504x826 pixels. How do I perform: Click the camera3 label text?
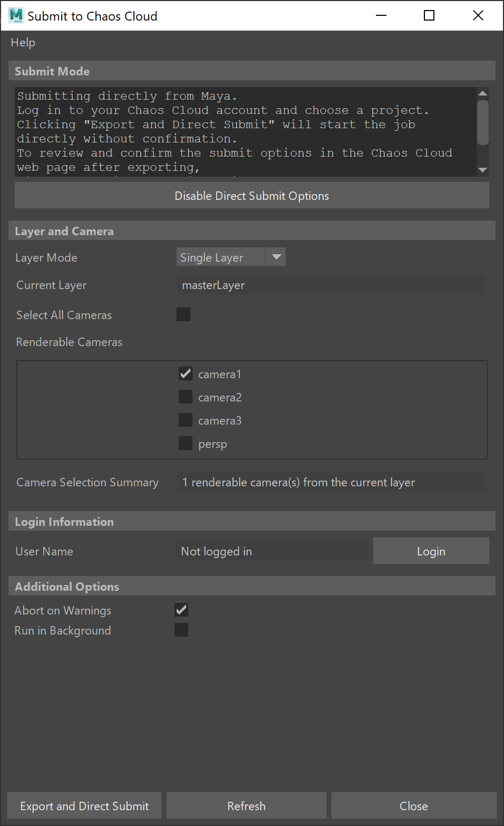pyautogui.click(x=220, y=421)
